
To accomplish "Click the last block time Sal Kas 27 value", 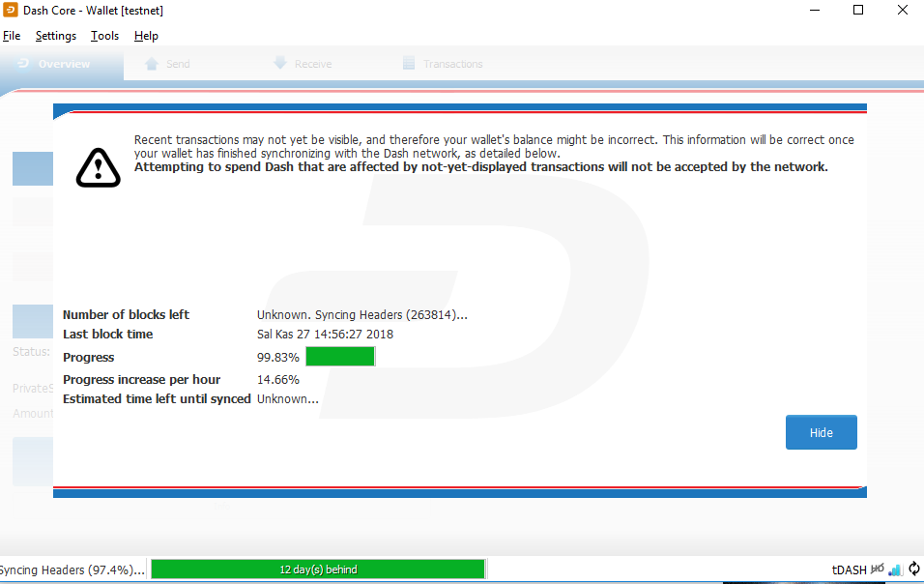I will click(x=325, y=335).
